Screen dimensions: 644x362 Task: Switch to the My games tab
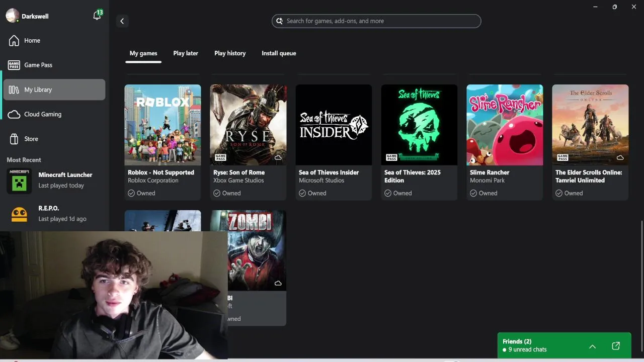(143, 53)
